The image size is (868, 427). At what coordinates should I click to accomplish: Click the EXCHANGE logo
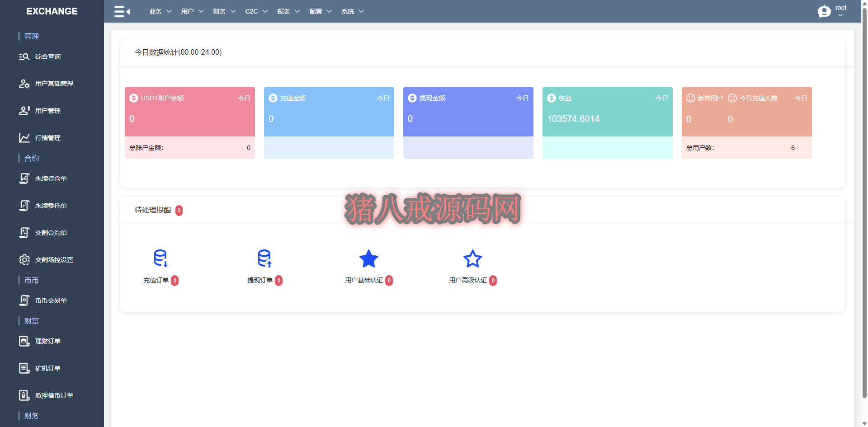52,11
